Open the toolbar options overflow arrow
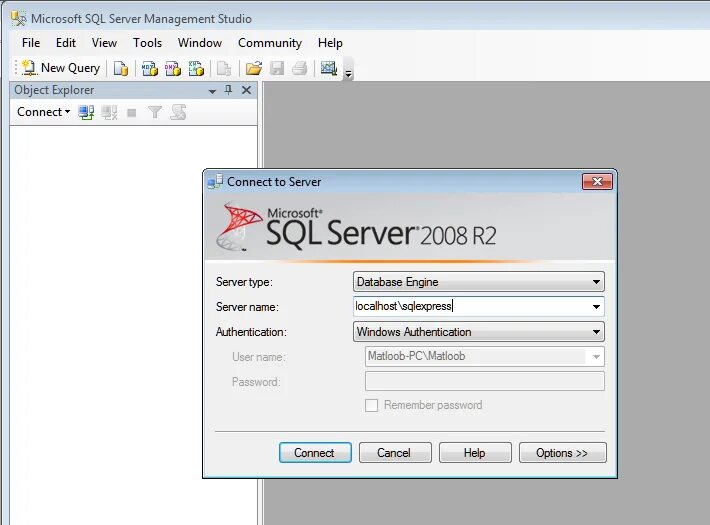 pos(348,74)
